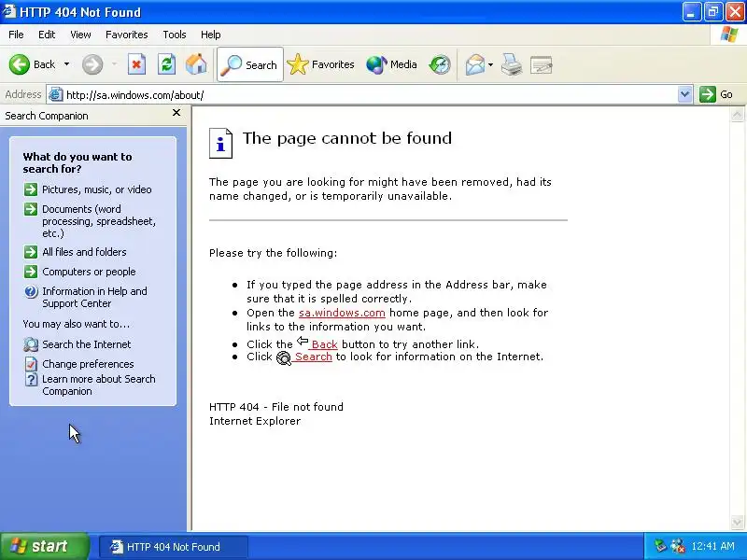Open the Edit menu
The width and height of the screenshot is (747, 560).
(47, 35)
